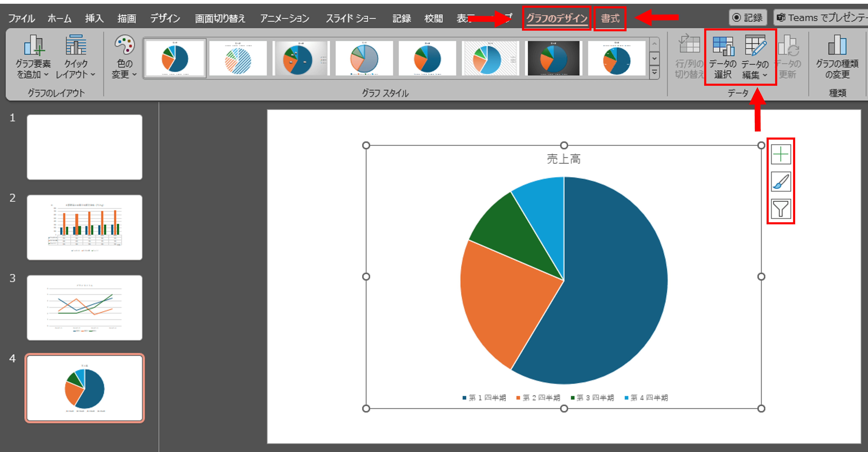The image size is (868, 452).
Task: Select the fifth chart style thumbnail
Action: click(x=427, y=58)
